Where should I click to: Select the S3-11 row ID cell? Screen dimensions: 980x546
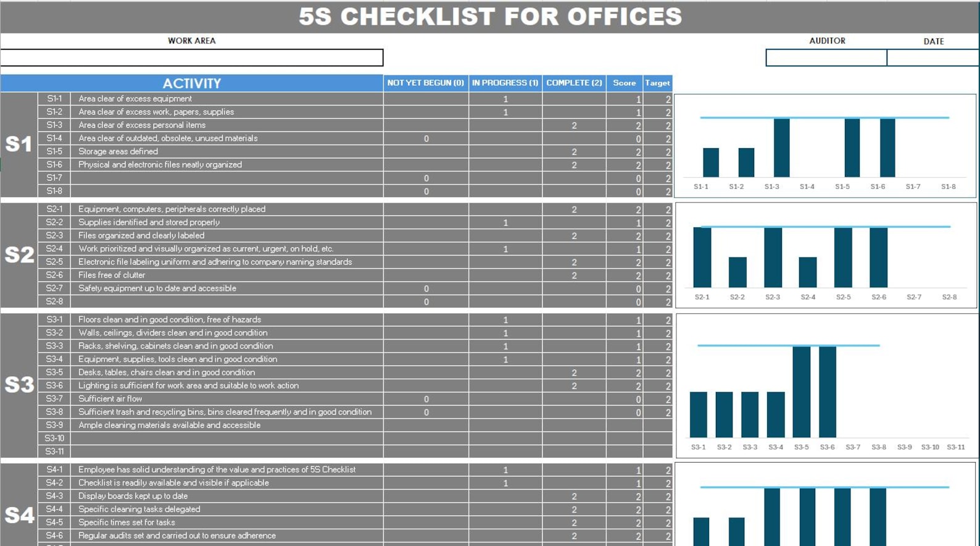pyautogui.click(x=54, y=451)
